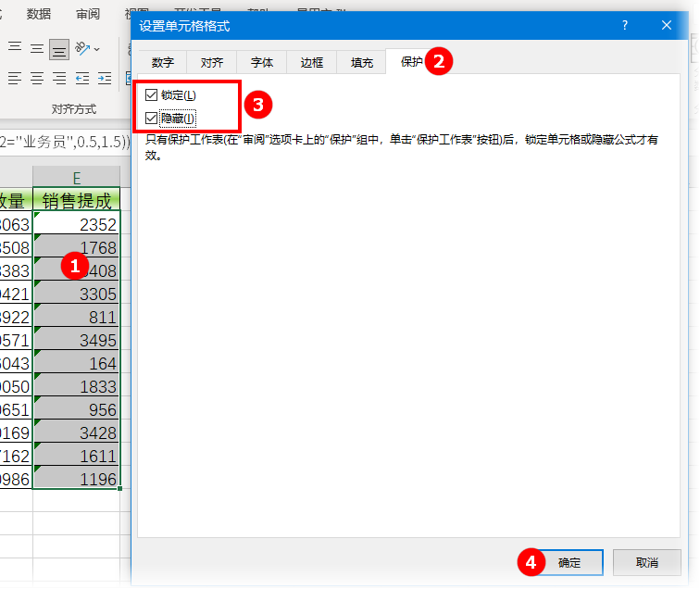Toggle the 隐藏(I) checkbox

tap(151, 118)
